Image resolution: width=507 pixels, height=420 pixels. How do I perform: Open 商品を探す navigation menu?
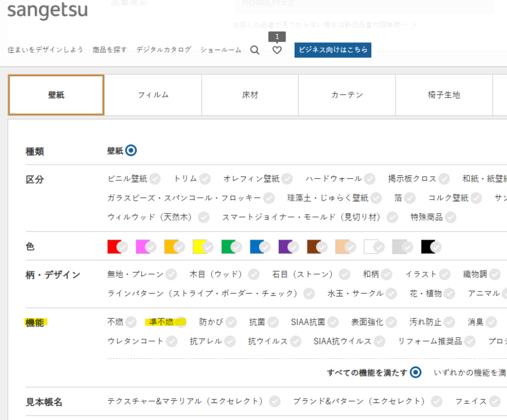click(110, 50)
